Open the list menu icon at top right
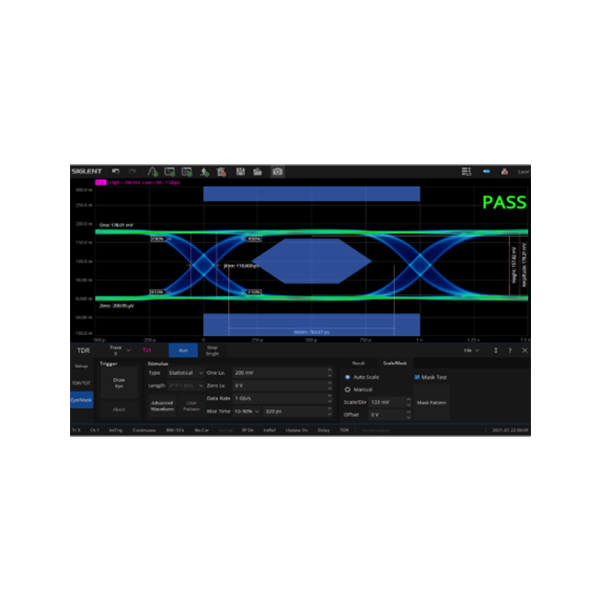The image size is (600, 600). point(467,171)
